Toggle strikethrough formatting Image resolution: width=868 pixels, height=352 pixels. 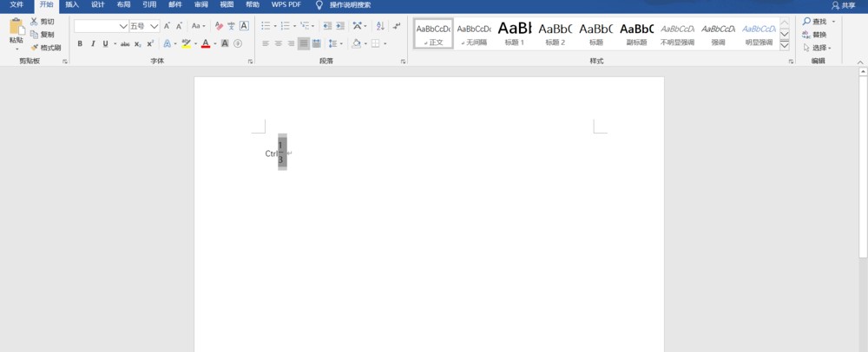(x=125, y=43)
